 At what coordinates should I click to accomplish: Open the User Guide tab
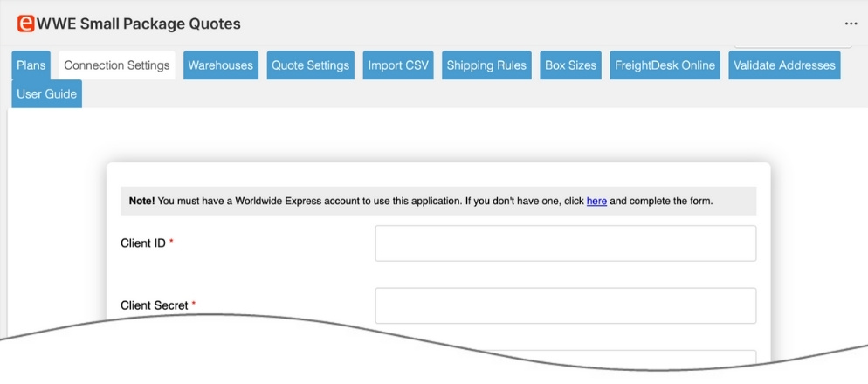(46, 93)
